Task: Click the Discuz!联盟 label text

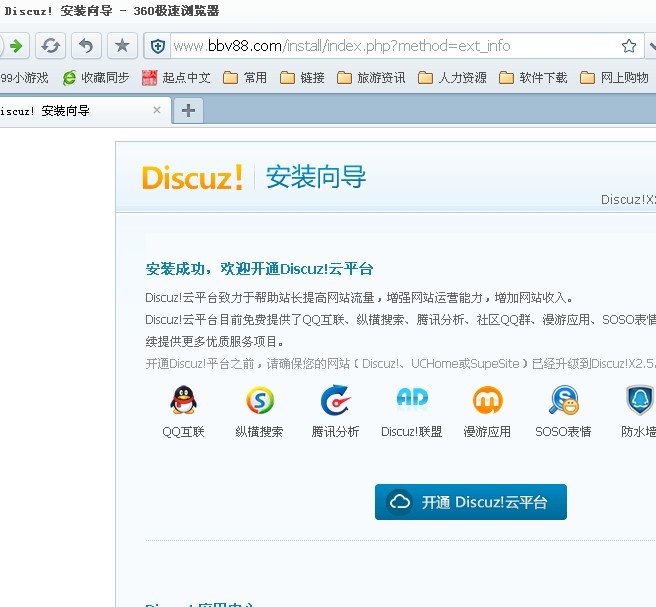Action: pos(412,431)
